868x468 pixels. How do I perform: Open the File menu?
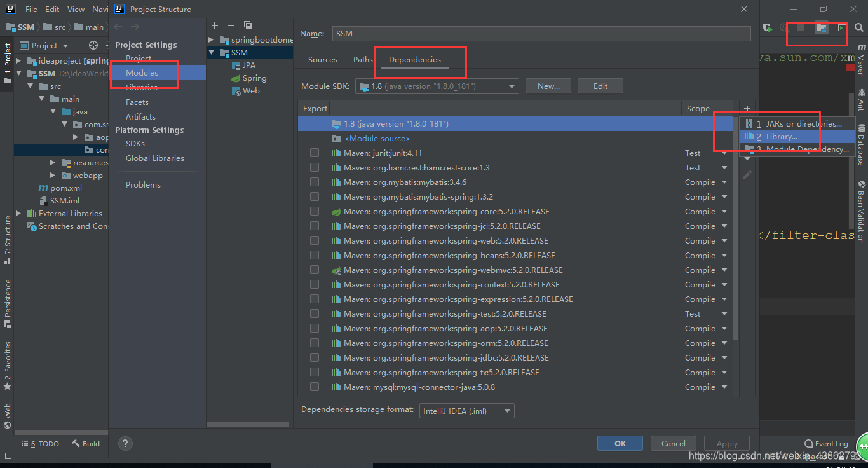coord(31,9)
